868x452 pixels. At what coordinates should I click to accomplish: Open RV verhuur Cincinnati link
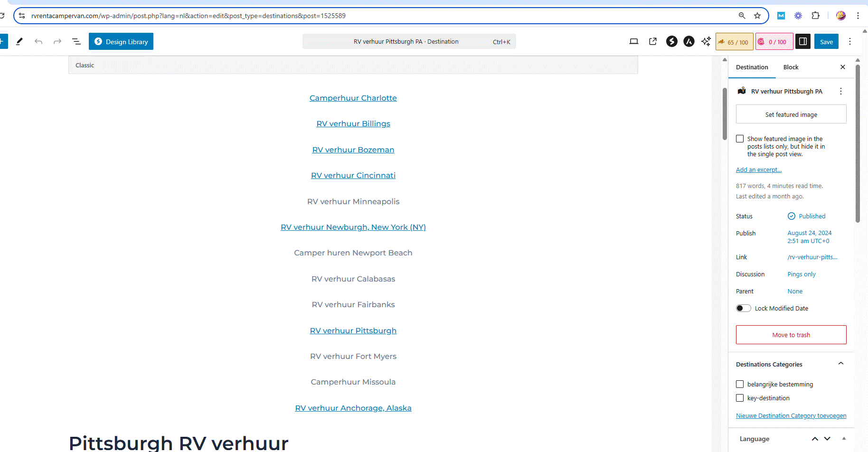(353, 175)
